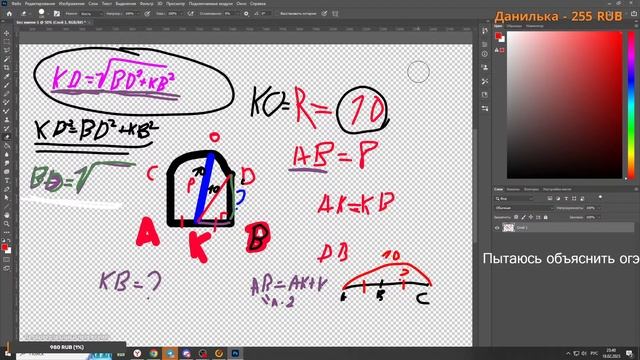The image size is (640, 360).
Task: Open eraser tool preset picker
Action: pyautogui.click(x=24, y=13)
